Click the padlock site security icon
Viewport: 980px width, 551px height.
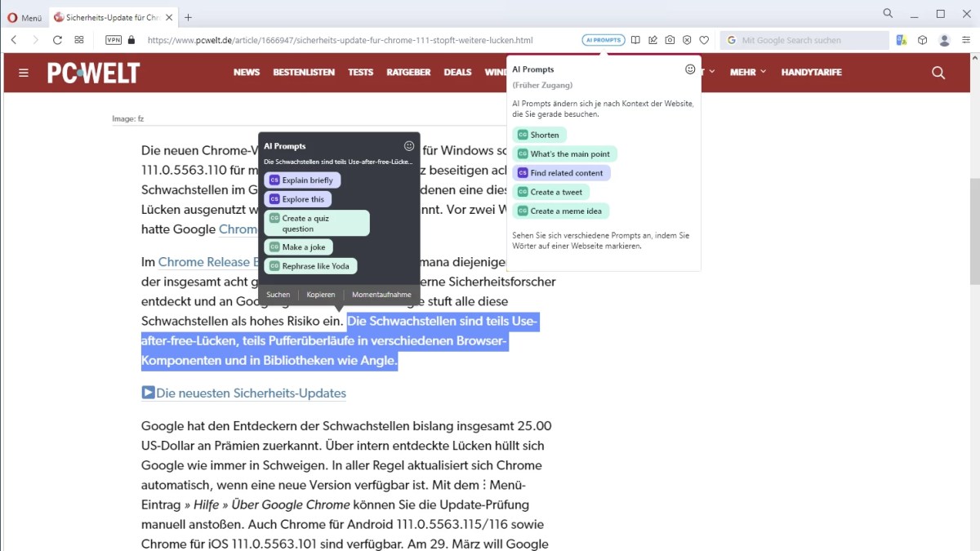131,40
